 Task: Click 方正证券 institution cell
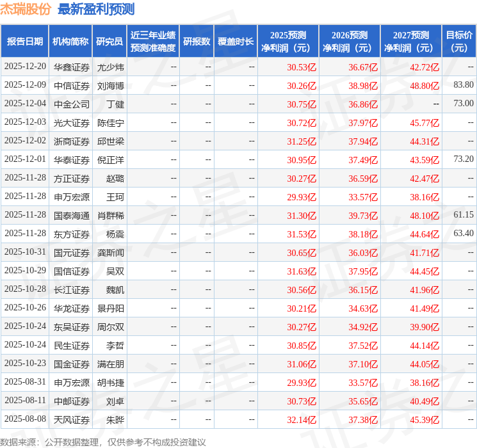pyautogui.click(x=72, y=179)
